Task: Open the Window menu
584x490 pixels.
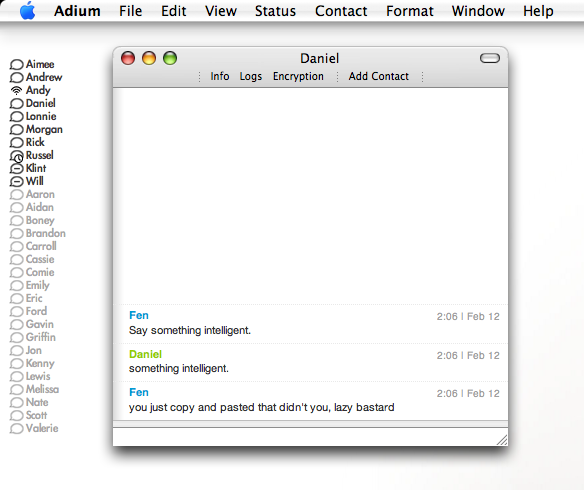Action: [x=478, y=11]
